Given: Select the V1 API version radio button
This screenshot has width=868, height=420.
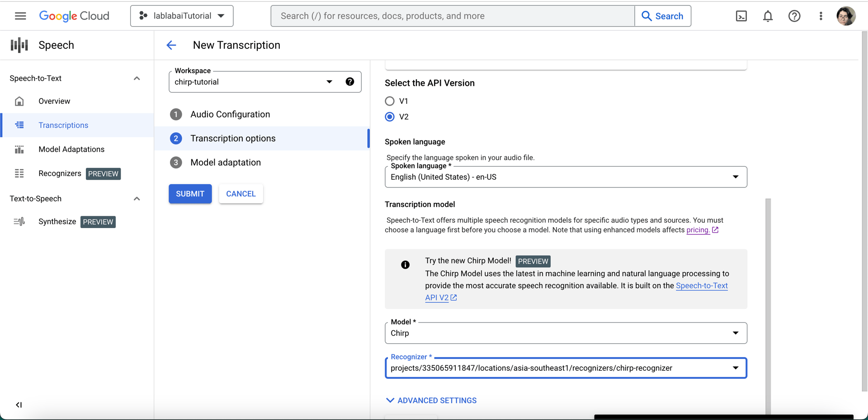Looking at the screenshot, I should (x=390, y=101).
